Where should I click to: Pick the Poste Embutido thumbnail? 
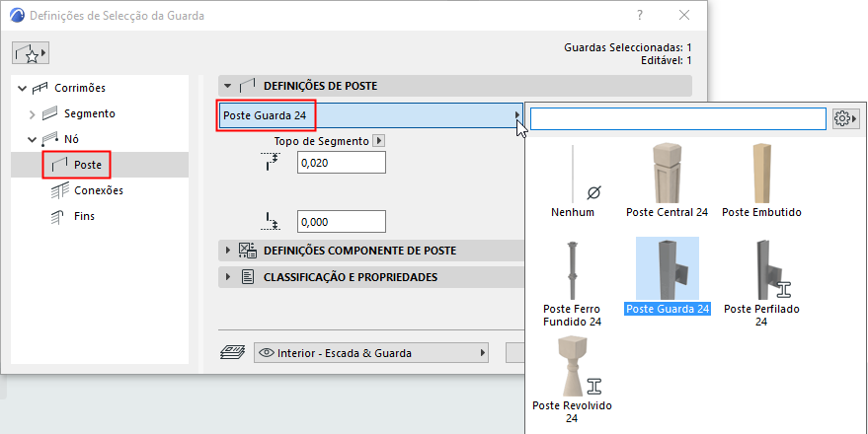pos(761,182)
